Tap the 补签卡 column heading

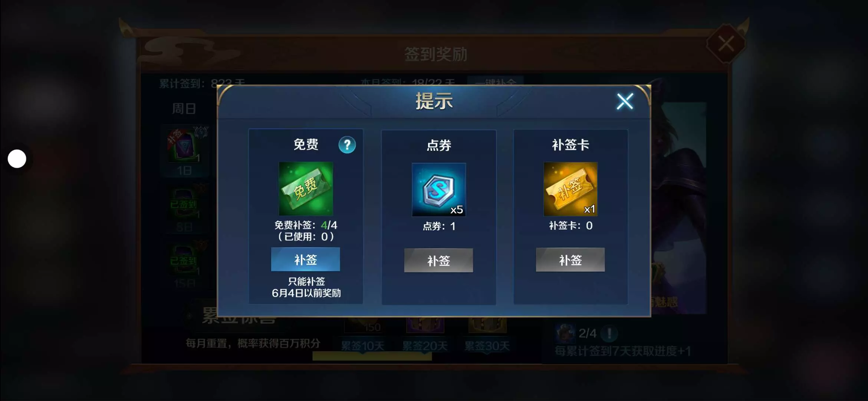570,144
